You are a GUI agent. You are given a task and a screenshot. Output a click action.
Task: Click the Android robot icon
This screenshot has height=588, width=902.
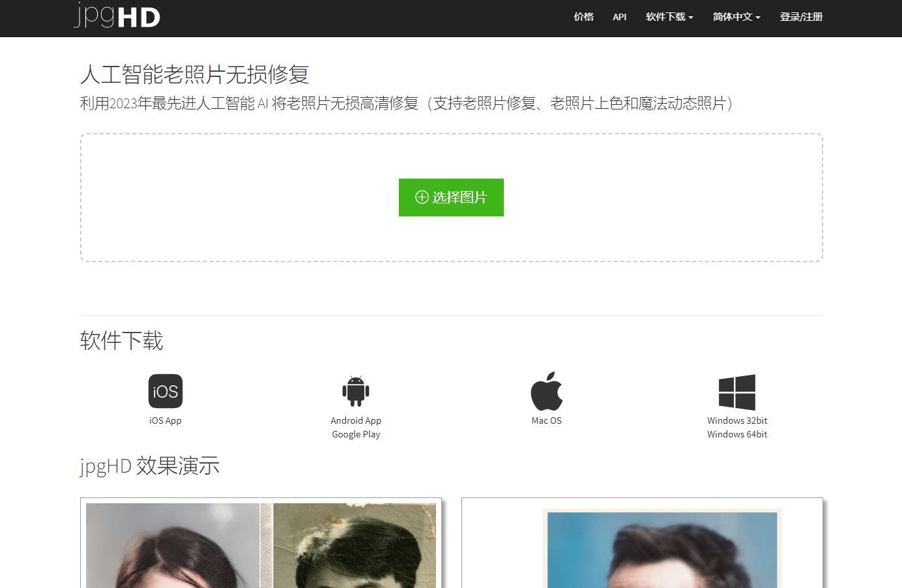356,391
